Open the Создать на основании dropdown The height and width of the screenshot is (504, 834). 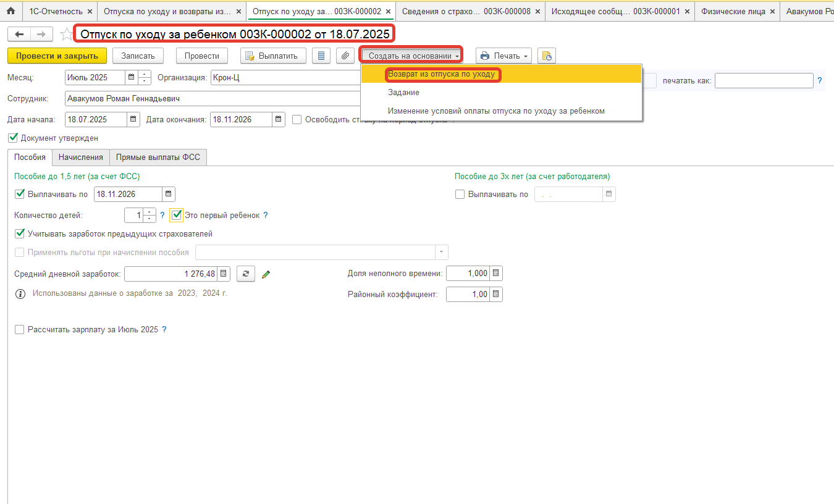click(x=411, y=56)
